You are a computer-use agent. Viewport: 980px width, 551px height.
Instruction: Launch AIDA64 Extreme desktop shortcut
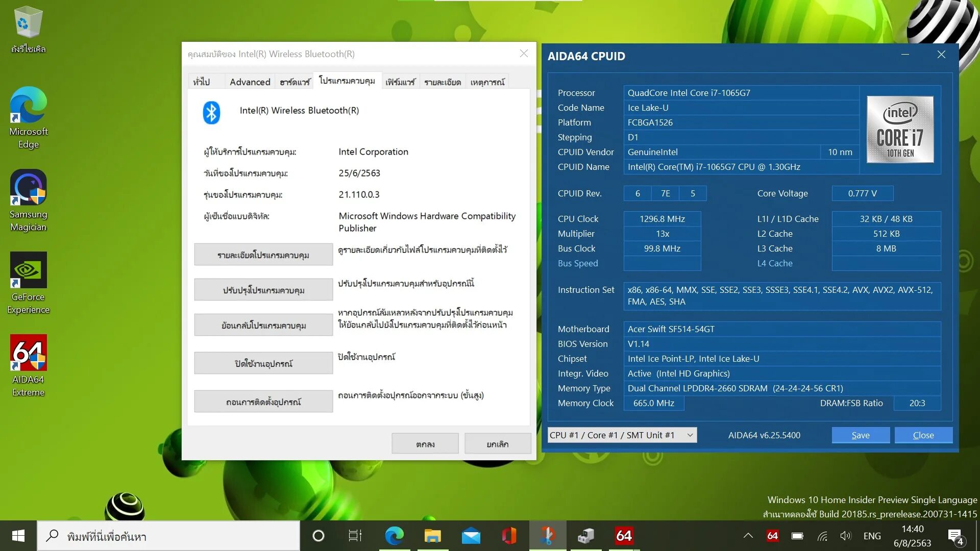click(x=28, y=366)
